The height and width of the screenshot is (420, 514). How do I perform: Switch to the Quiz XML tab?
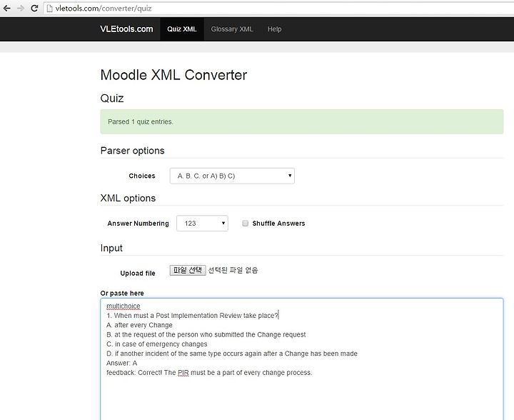[182, 29]
